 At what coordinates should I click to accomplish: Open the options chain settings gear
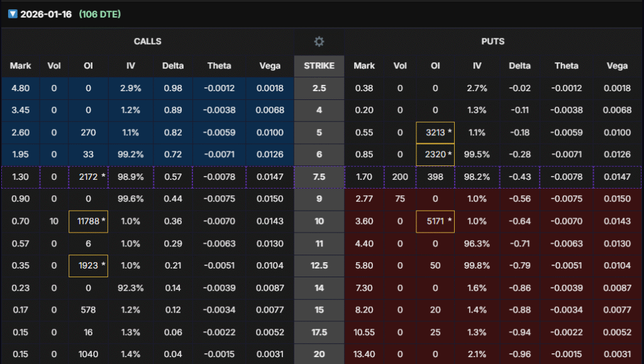[x=319, y=41]
